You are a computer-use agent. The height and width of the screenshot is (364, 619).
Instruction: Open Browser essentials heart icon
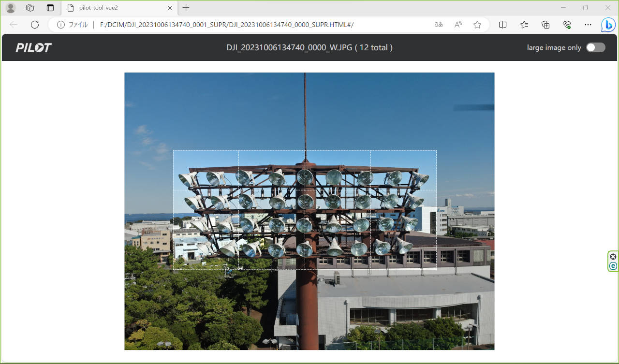tap(567, 25)
